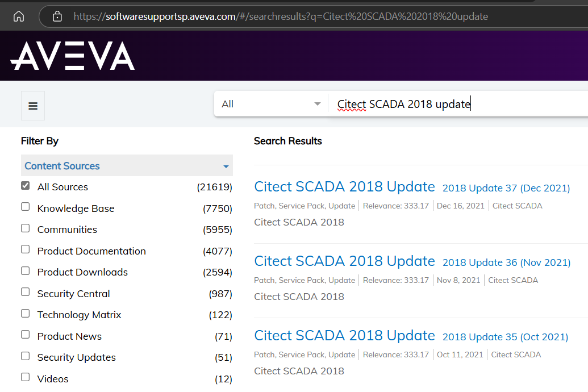Screen dimensions: 588x392
Task: Click the 2018 Update 36 (Nov 2021) subtitle
Action: [506, 262]
